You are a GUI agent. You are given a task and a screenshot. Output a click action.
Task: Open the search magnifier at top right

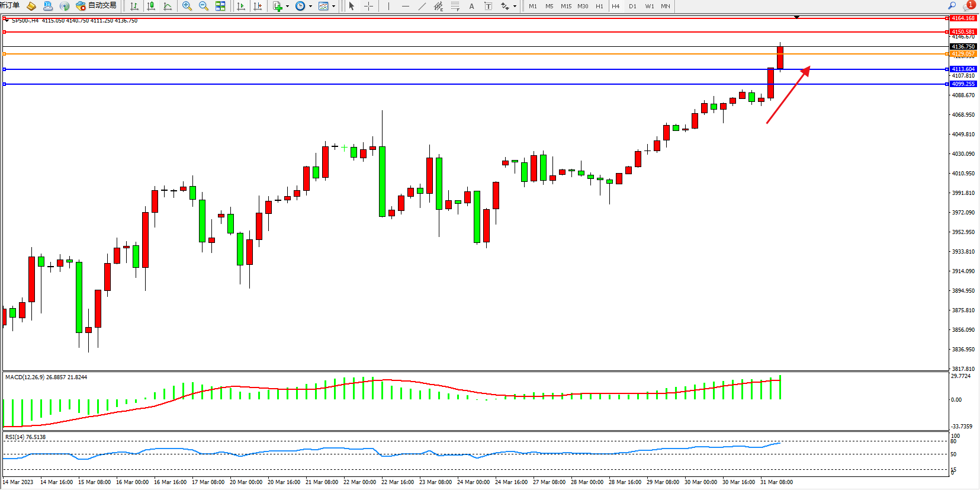point(952,6)
